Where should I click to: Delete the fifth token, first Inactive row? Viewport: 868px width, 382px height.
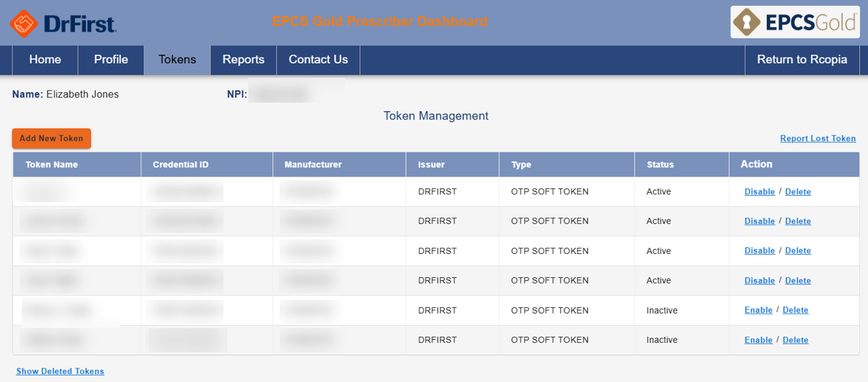click(795, 310)
